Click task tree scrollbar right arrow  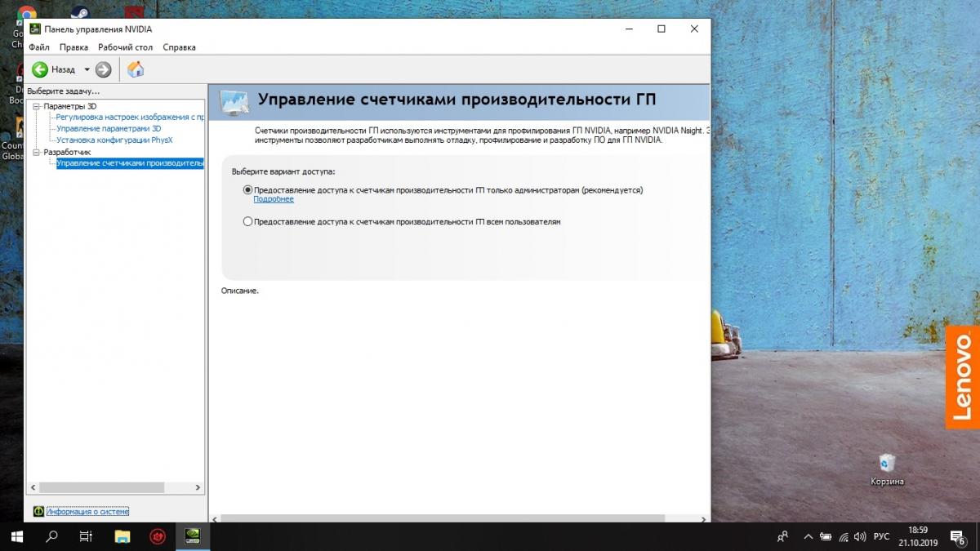[198, 487]
